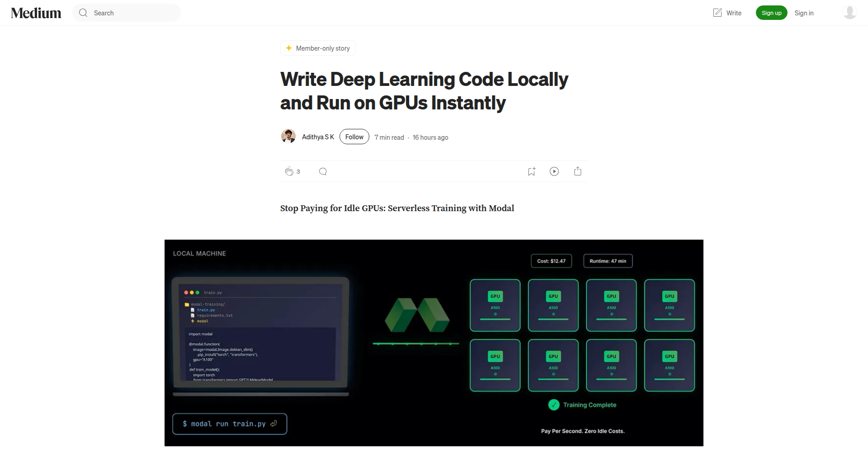Click the Member-only story badge text
The width and height of the screenshot is (868, 449).
323,48
